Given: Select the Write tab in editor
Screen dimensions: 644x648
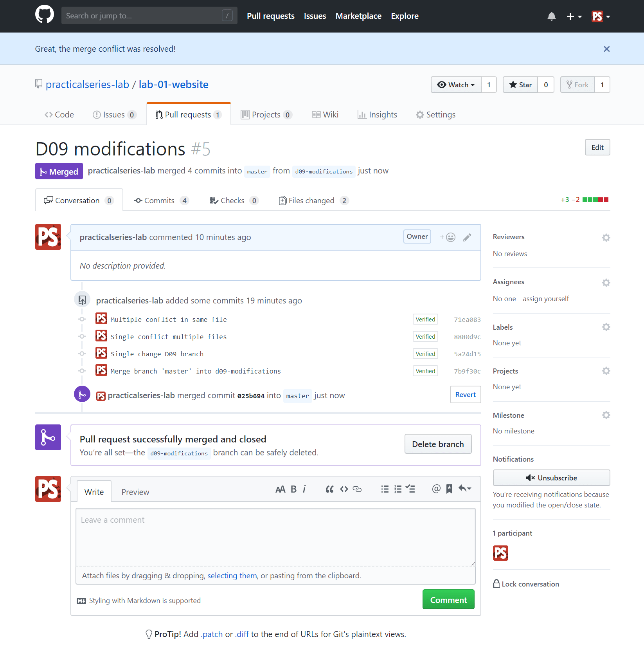Looking at the screenshot, I should click(x=94, y=492).
